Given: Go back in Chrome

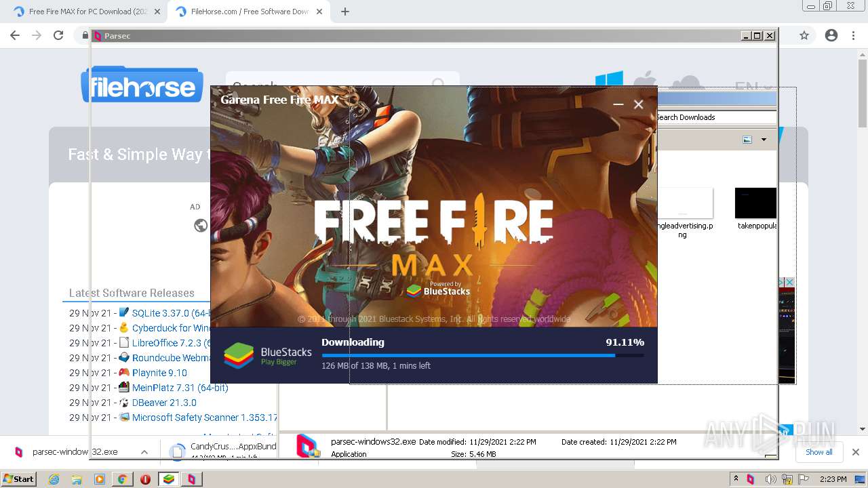Looking at the screenshot, I should tap(15, 35).
